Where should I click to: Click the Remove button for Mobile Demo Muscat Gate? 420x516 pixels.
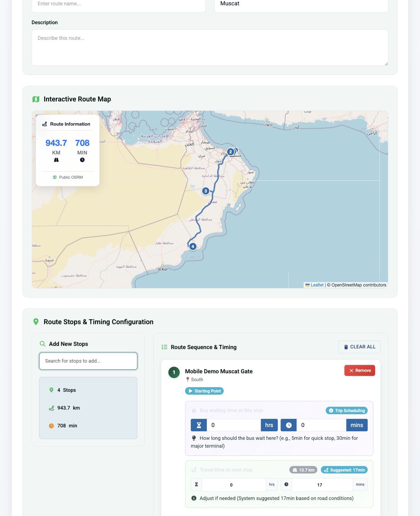[359, 370]
